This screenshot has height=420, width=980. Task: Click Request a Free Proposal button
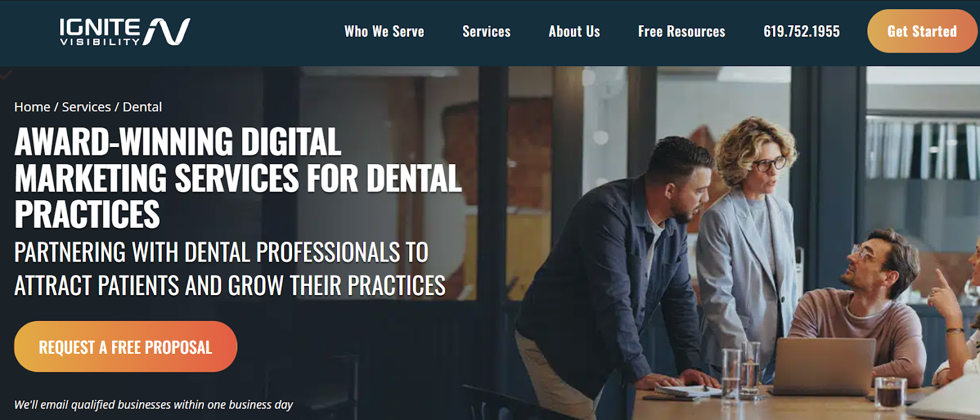[126, 347]
